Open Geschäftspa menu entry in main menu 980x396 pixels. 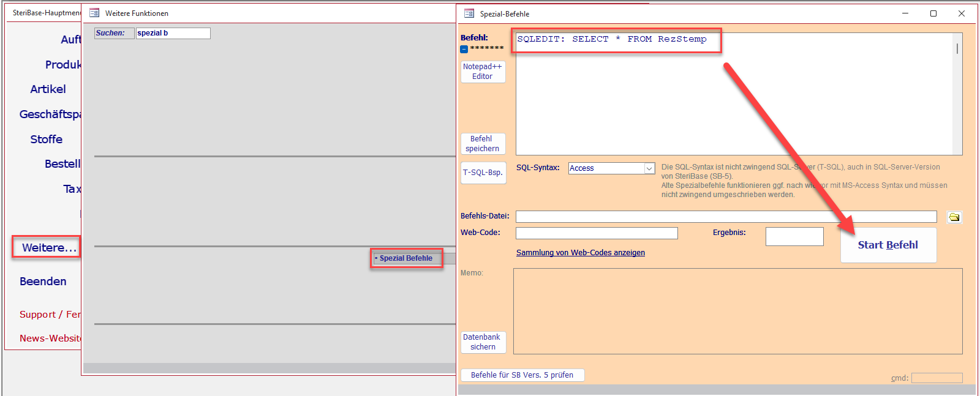click(50, 114)
